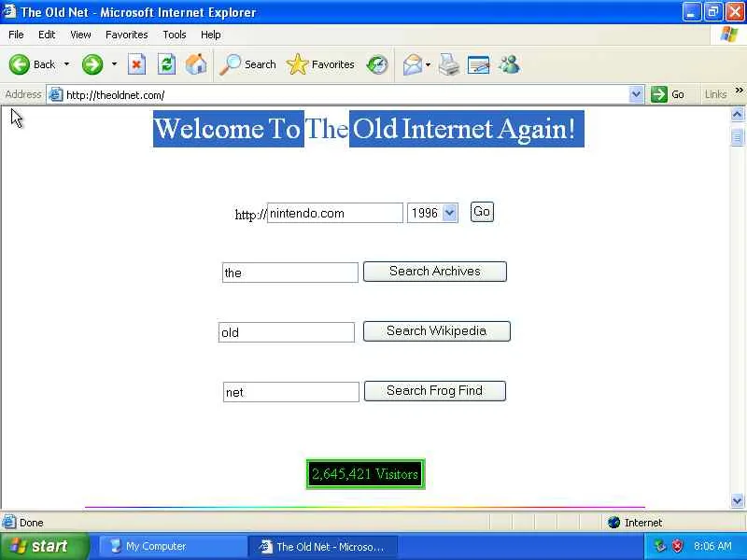Click the page scrollbar up arrow
Screen dimensions: 747x560
tap(737, 114)
